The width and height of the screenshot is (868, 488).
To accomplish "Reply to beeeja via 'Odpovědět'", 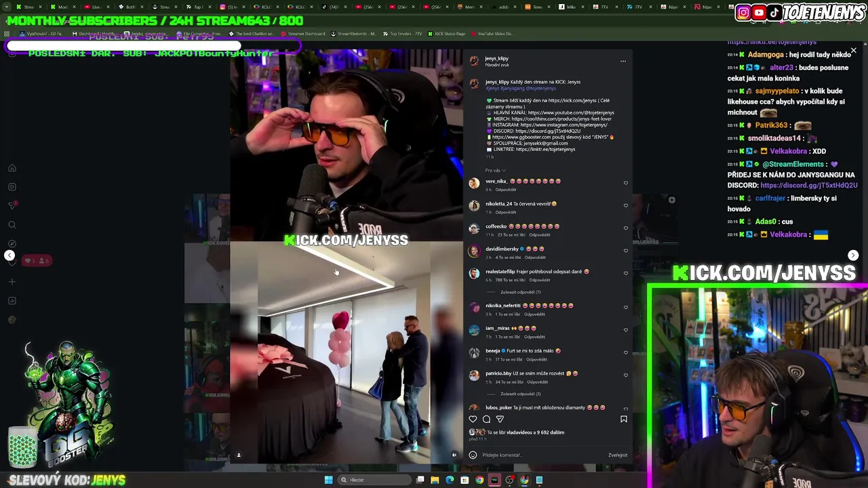I will coord(536,359).
